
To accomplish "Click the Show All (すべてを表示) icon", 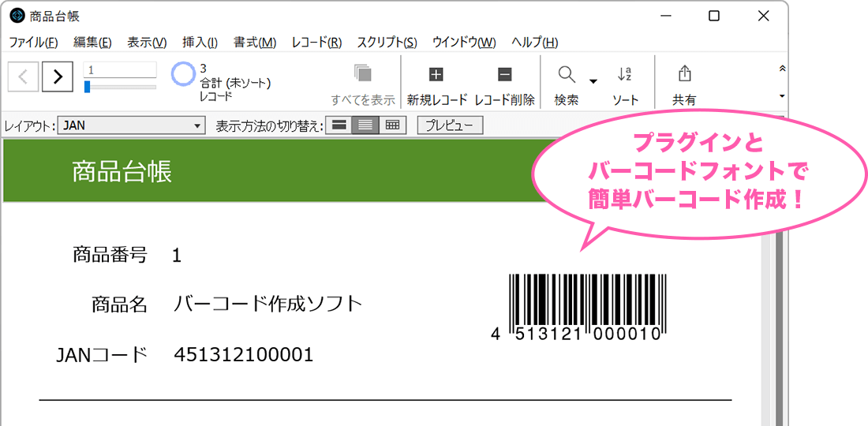I will click(x=363, y=73).
